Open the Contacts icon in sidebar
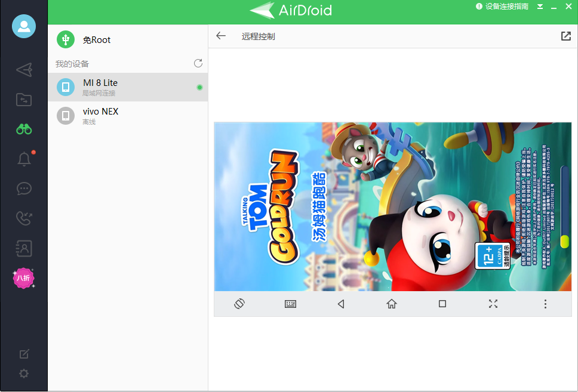Viewport: 578px width, 392px height. pyautogui.click(x=24, y=248)
